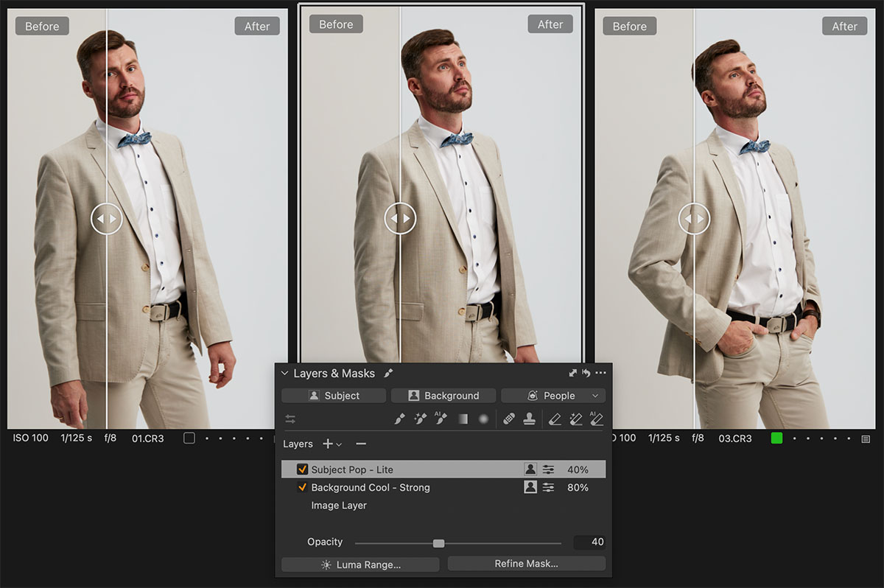Screen dimensions: 884x588
Task: Open the panel's three-dots options menu
Action: (600, 374)
